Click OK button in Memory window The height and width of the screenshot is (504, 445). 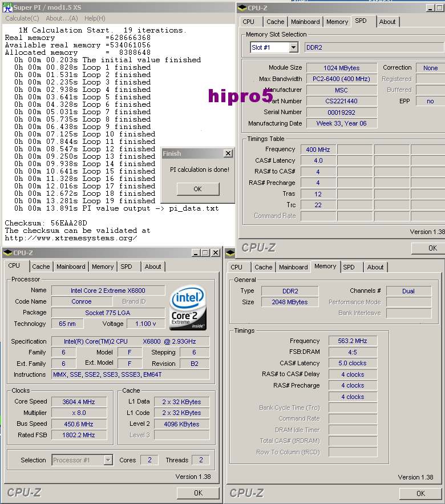[420, 493]
